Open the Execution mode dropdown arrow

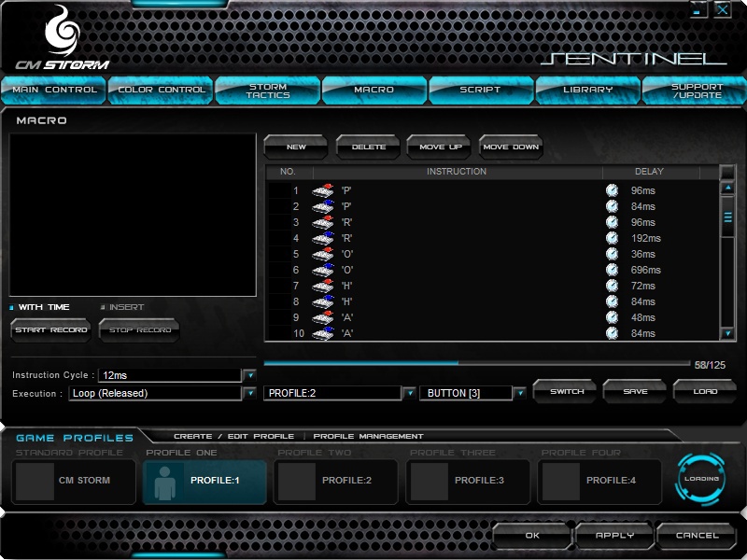tap(250, 393)
